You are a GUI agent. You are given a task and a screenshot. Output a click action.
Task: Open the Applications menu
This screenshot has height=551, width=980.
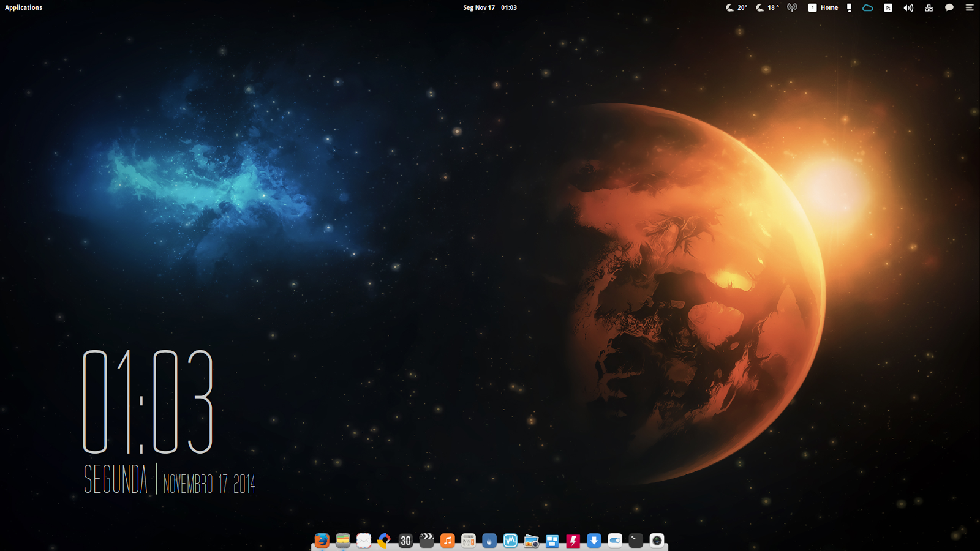tap(23, 7)
